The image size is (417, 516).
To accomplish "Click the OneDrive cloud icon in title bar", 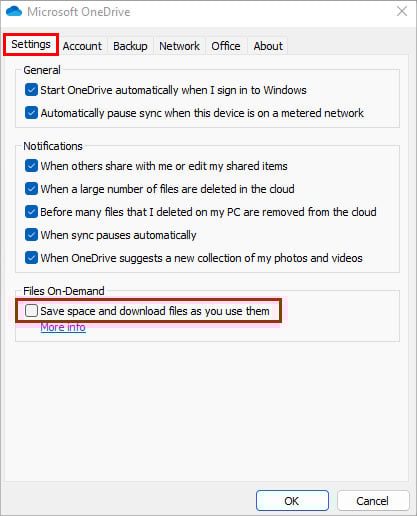I will [14, 12].
